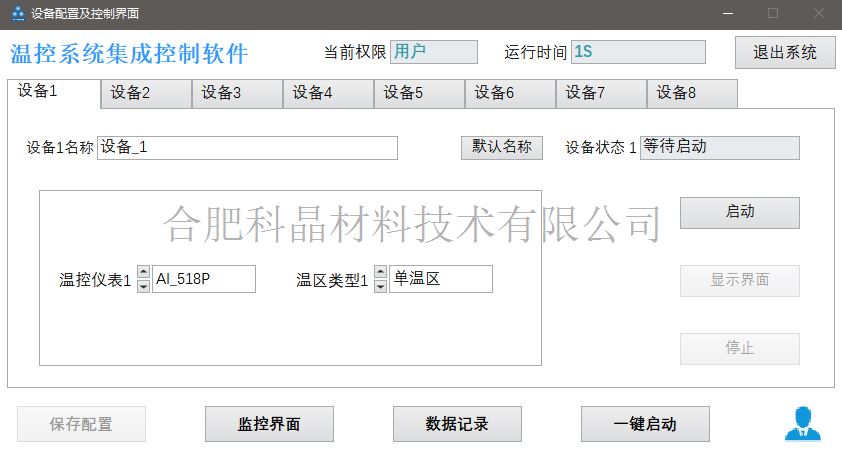Image resolution: width=842 pixels, height=458 pixels.
Task: Go to the 设备5 tab
Action: click(419, 93)
